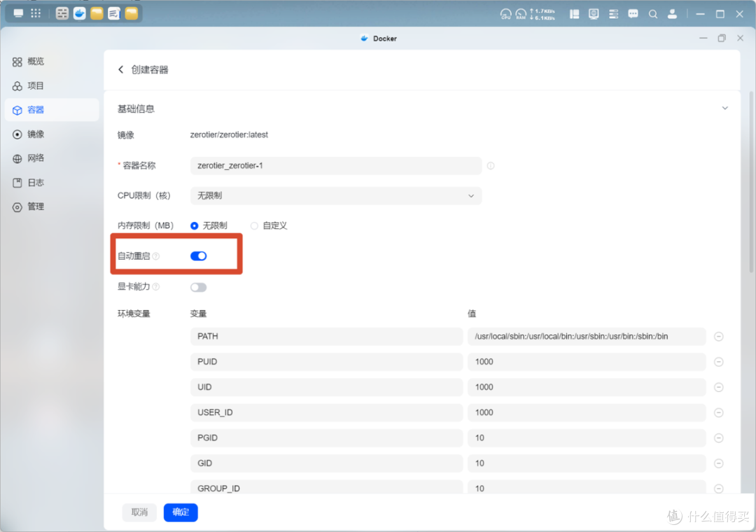Screen dimensions: 756x532
Task: View network speed indicator
Action: (542, 14)
